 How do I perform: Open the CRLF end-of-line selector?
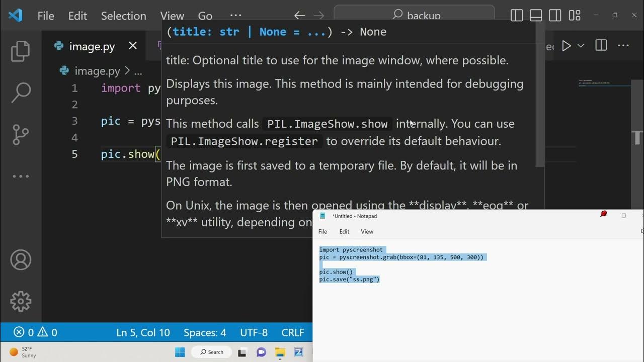point(293,333)
